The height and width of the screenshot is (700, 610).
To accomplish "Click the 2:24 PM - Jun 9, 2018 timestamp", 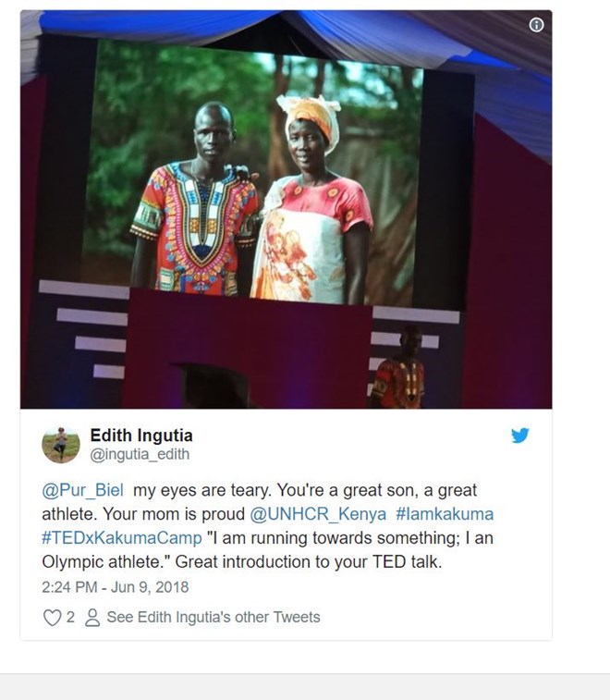I will point(116,587).
